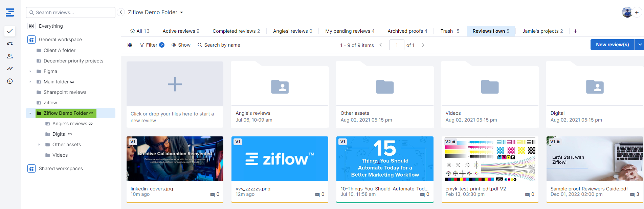
Task: Click the plus icon beside user avatar
Action: (637, 12)
